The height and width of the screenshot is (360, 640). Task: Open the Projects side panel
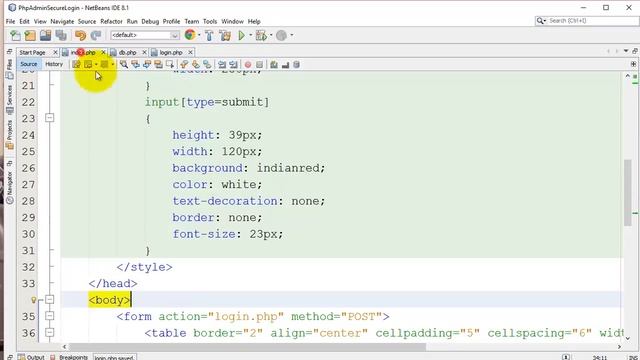click(9, 136)
